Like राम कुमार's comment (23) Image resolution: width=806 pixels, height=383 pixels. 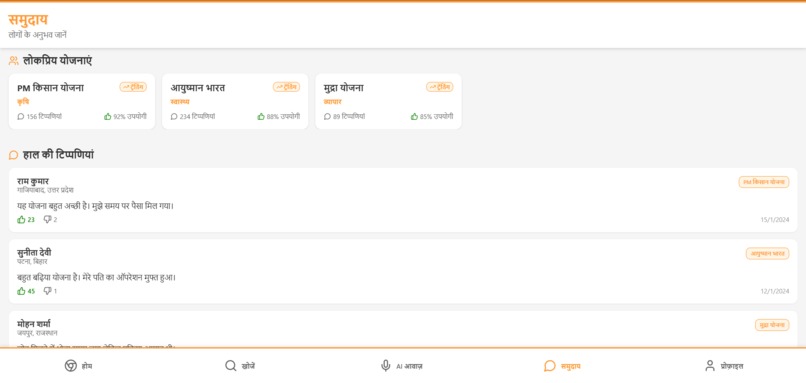point(26,220)
